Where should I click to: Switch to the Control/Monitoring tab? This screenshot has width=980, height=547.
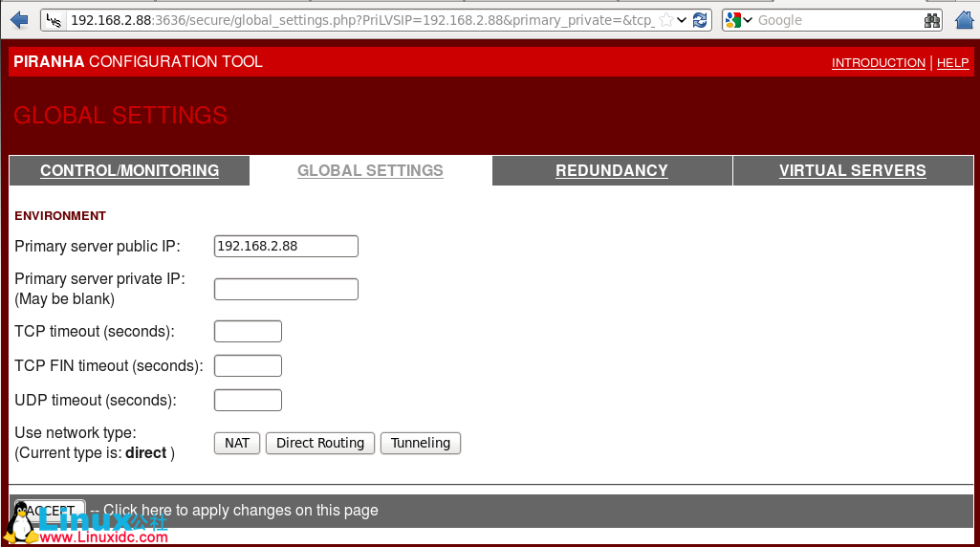pos(129,170)
